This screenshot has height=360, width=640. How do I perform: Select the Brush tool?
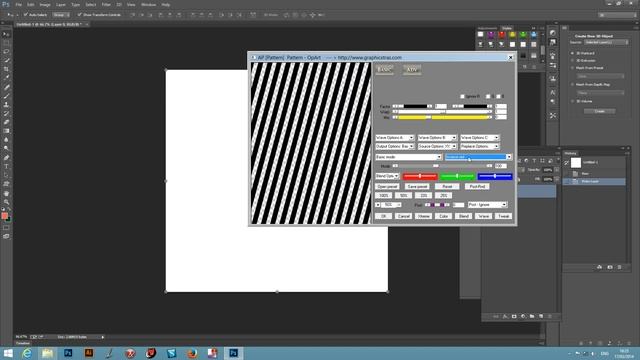click(x=6, y=96)
